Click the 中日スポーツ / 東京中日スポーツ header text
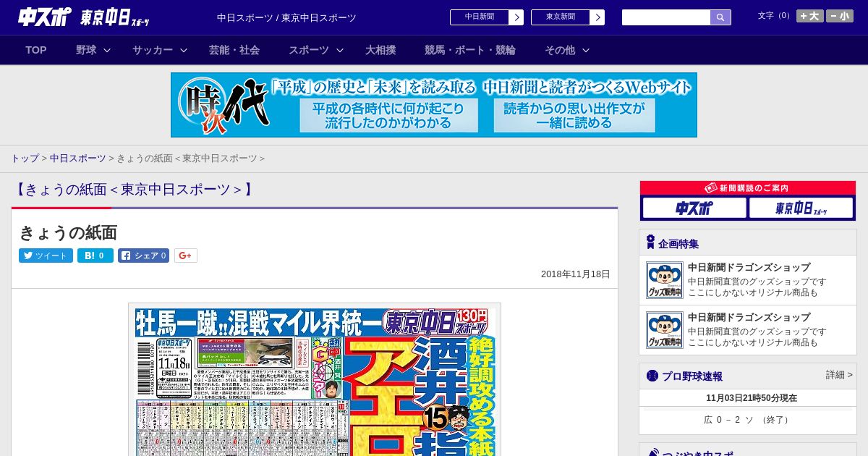Image resolution: width=868 pixels, height=456 pixels. tap(286, 17)
